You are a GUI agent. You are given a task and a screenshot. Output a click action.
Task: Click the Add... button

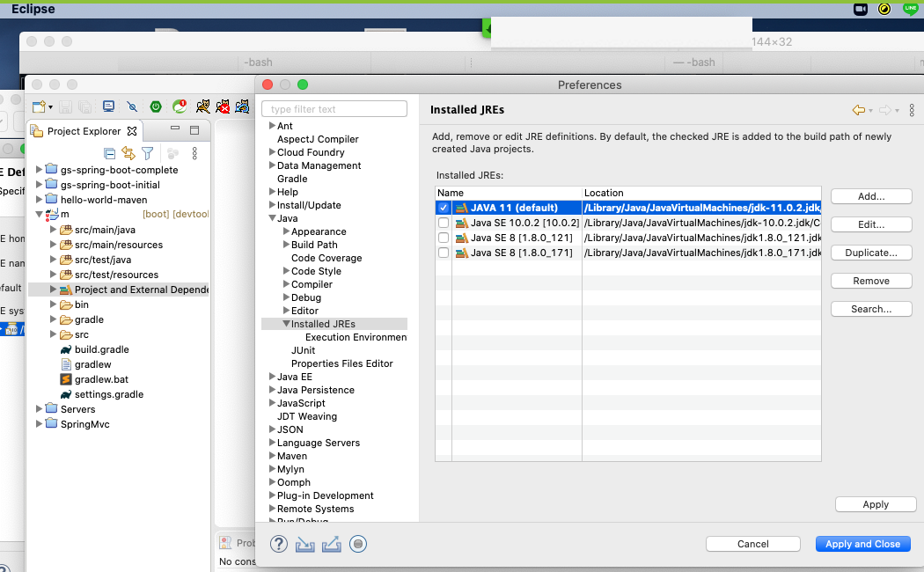coord(871,197)
